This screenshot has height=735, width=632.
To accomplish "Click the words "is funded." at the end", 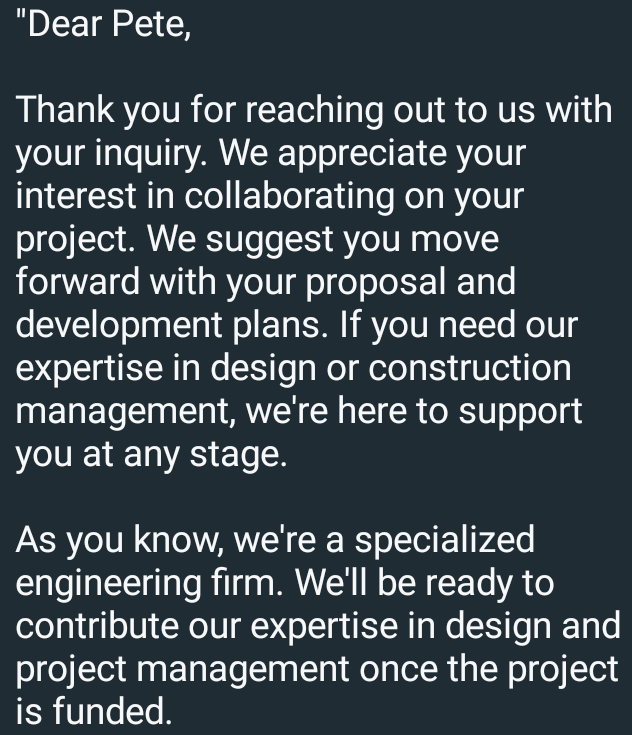I will (94, 712).
